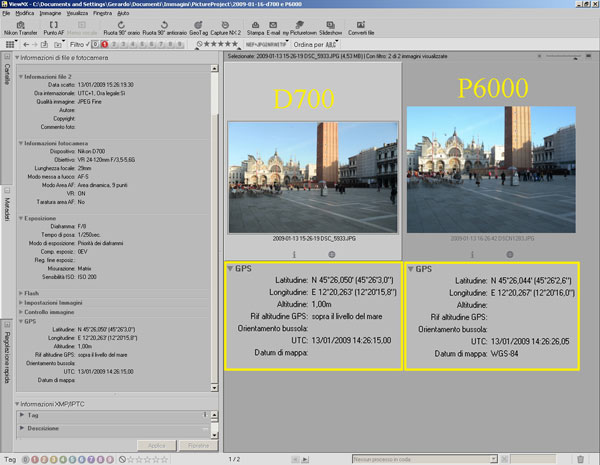Expand the Controllo immagine section
The height and width of the screenshot is (465, 600).
pyautogui.click(x=21, y=312)
